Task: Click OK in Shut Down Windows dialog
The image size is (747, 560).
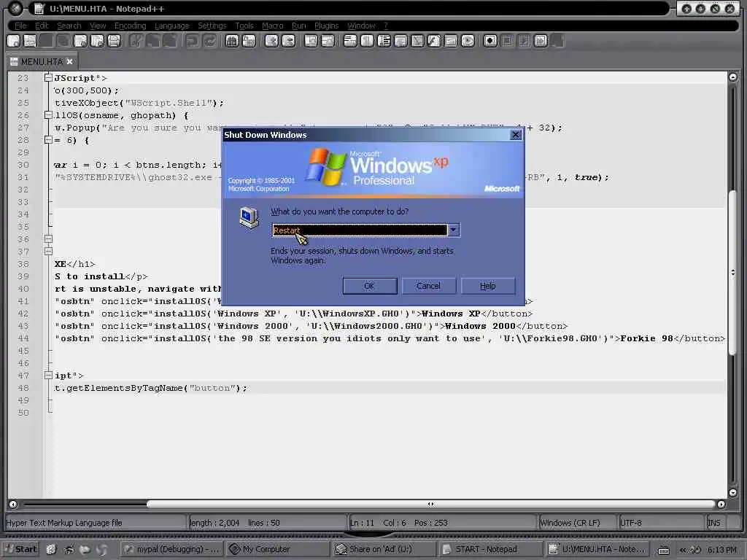Action: pos(370,286)
